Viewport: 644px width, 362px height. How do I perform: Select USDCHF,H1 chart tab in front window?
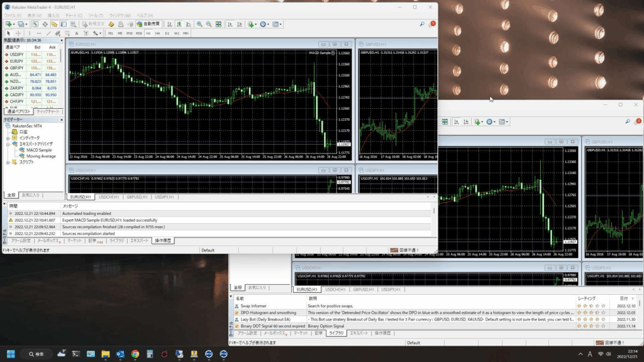pos(109,197)
